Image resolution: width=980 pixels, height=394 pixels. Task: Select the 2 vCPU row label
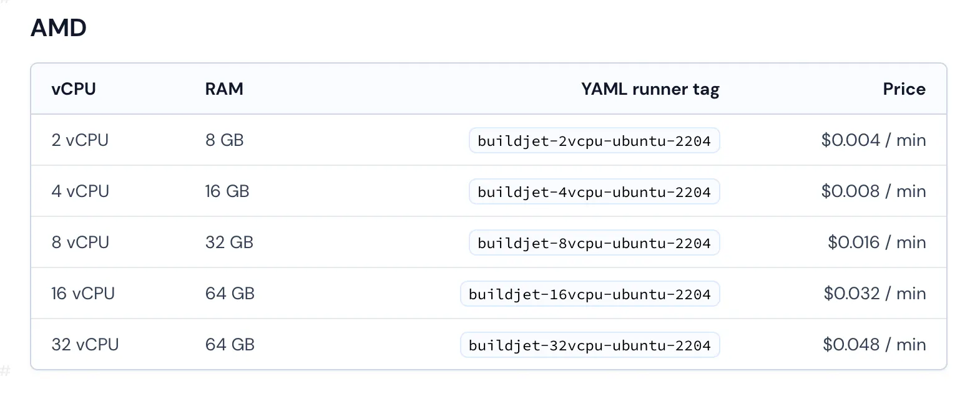80,140
